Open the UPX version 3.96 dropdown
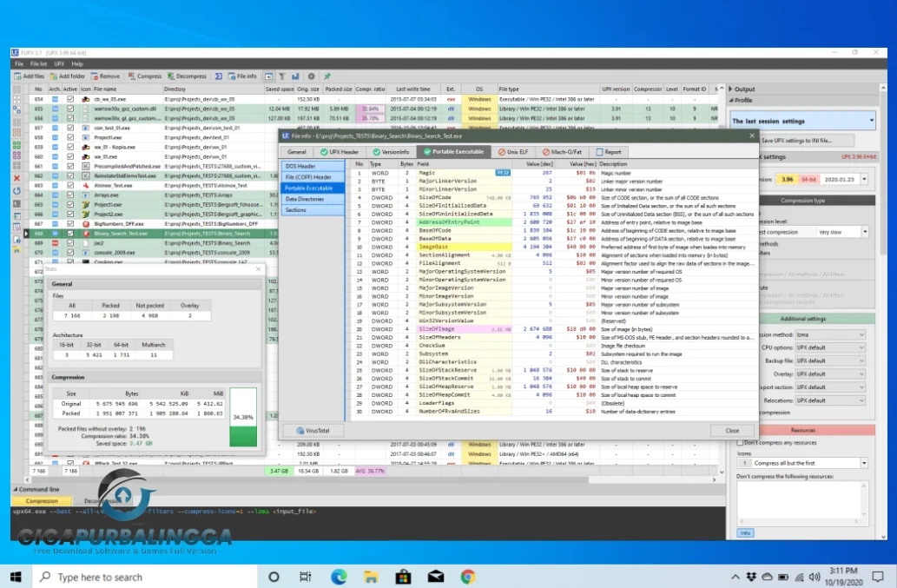The width and height of the screenshot is (897, 588). [x=864, y=179]
